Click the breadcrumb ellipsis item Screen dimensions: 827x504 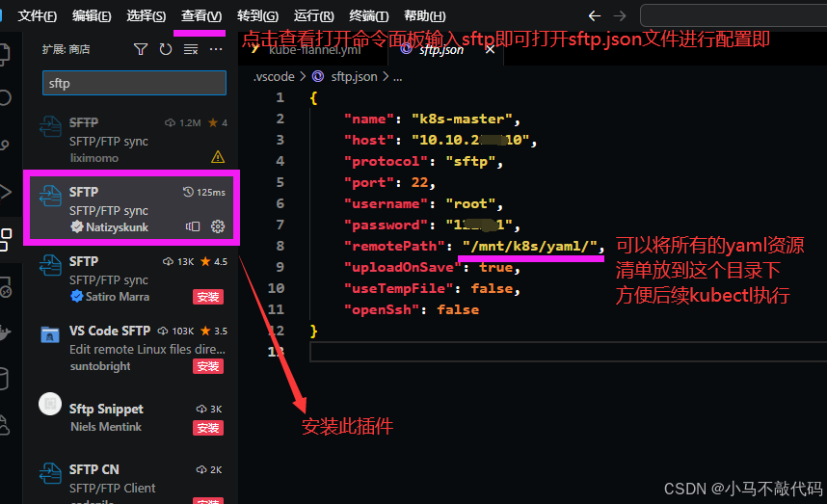[x=398, y=77]
